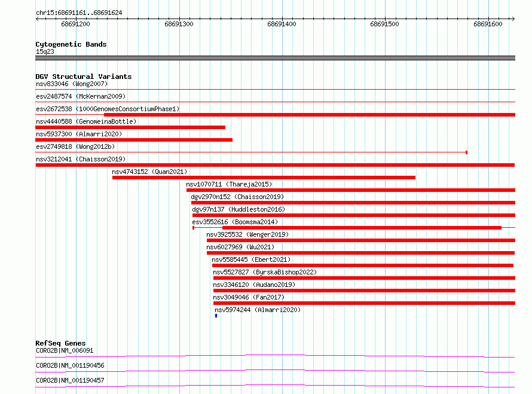Click ruler position 68691600
532x394 pixels.
point(488,24)
